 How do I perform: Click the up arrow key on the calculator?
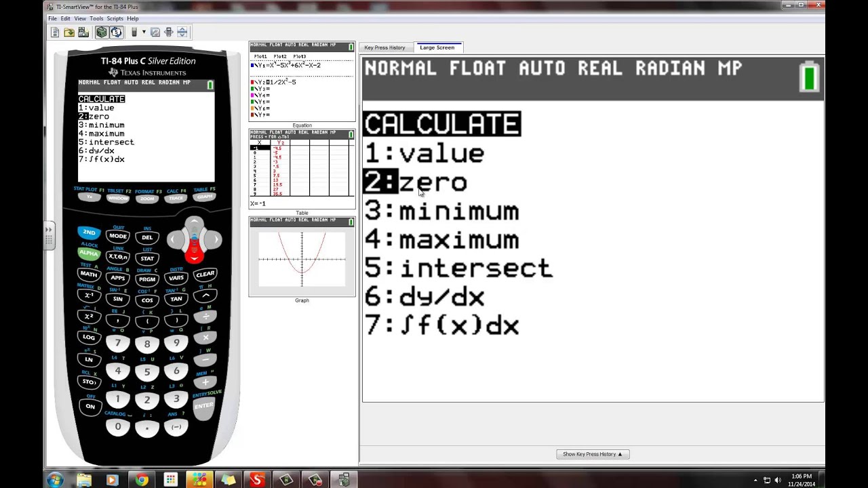click(194, 223)
